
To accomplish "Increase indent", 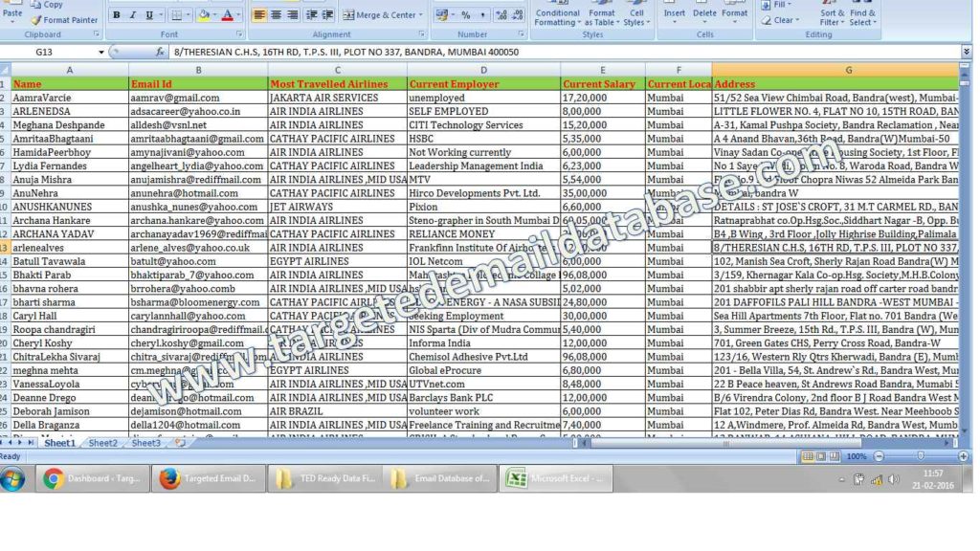I will click(x=327, y=15).
